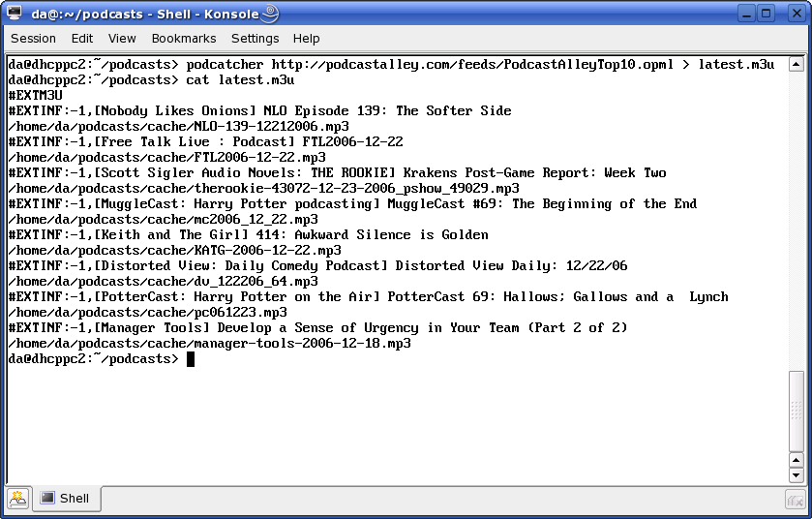The image size is (812, 519).
Task: Click the PotterCast 69 EXTINF line
Action: pos(368,297)
